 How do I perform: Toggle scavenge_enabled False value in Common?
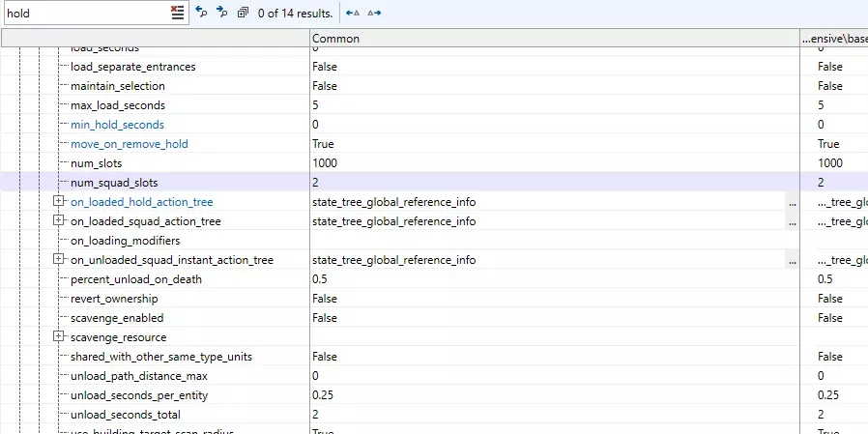325,318
